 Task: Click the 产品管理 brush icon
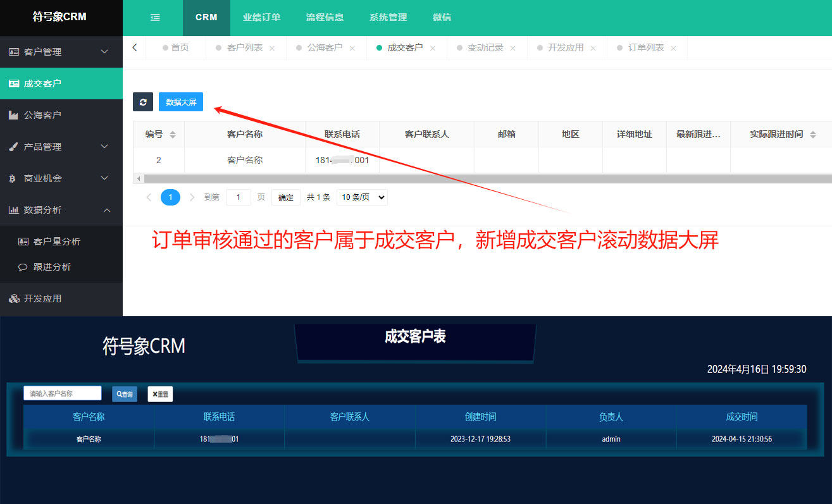14,147
